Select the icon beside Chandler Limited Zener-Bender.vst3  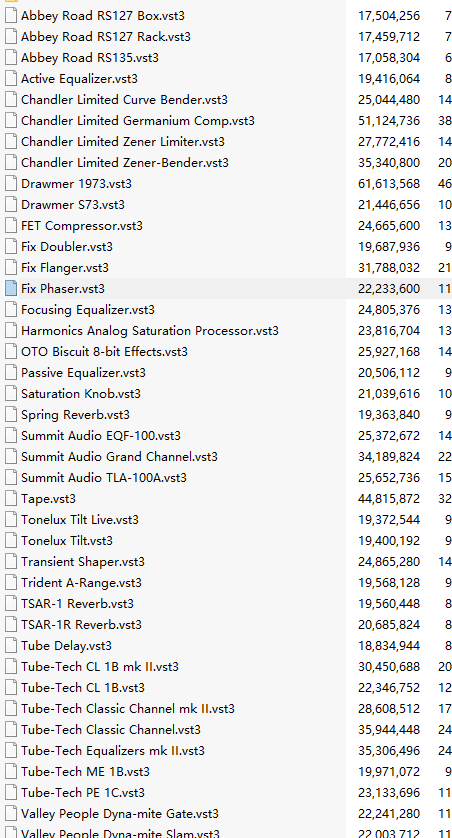point(11,162)
